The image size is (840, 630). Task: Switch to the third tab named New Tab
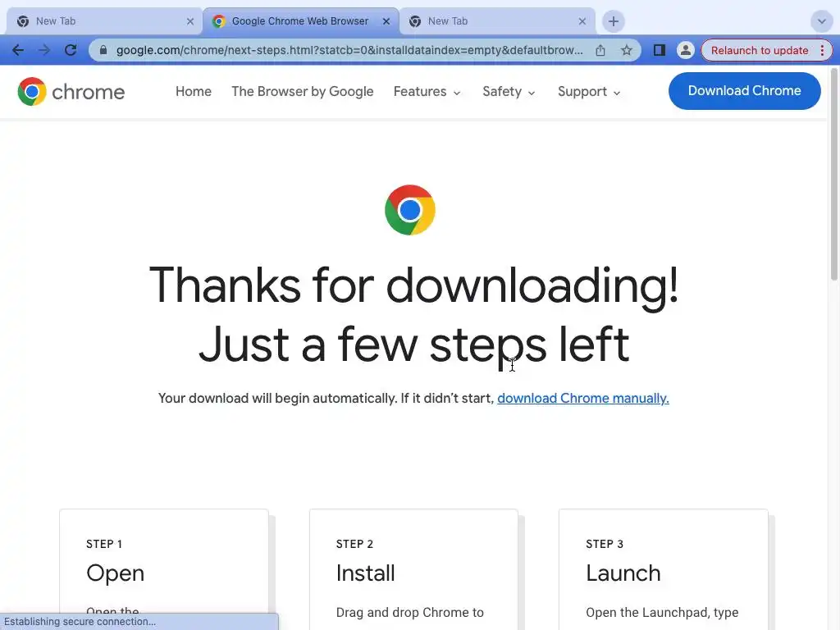click(496, 21)
